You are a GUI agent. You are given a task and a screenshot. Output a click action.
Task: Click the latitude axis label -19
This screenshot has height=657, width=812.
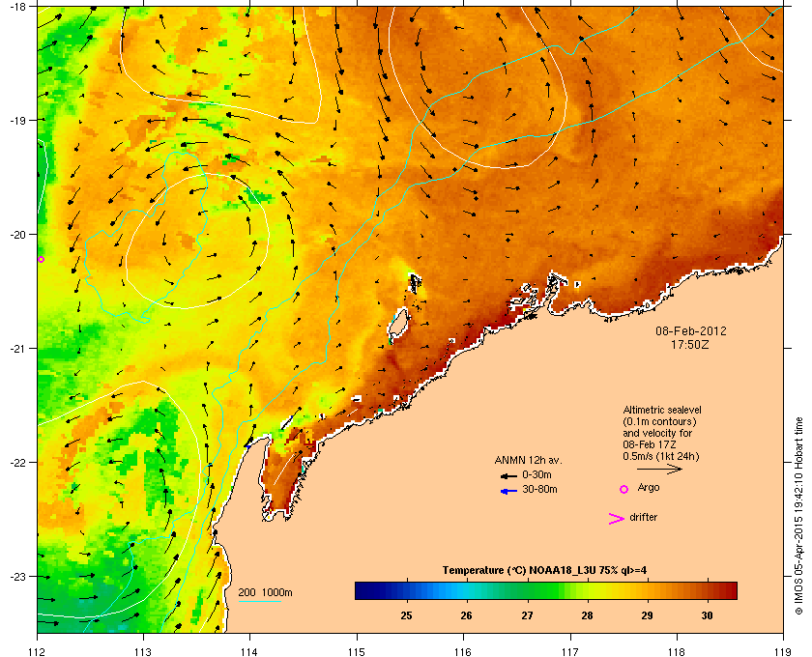[x=17, y=120]
